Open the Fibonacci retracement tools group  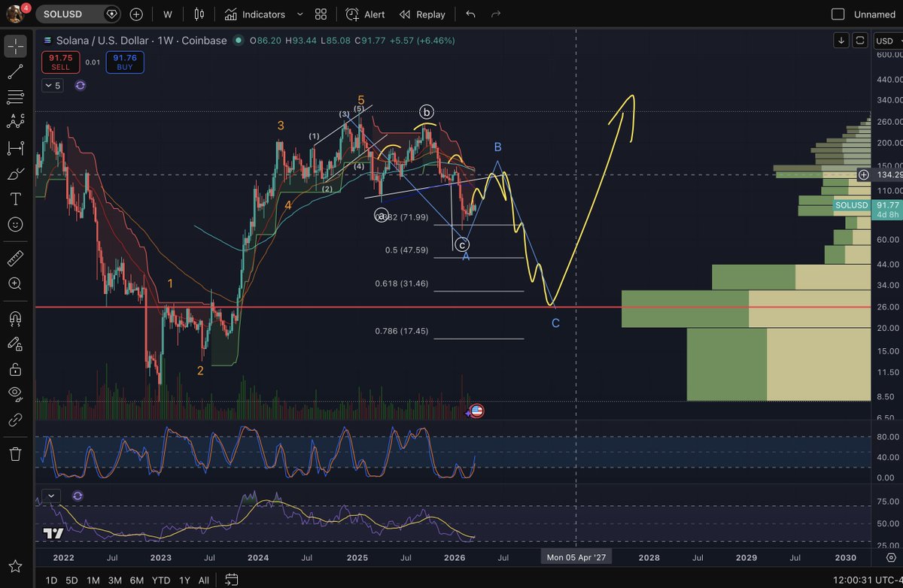click(x=15, y=97)
